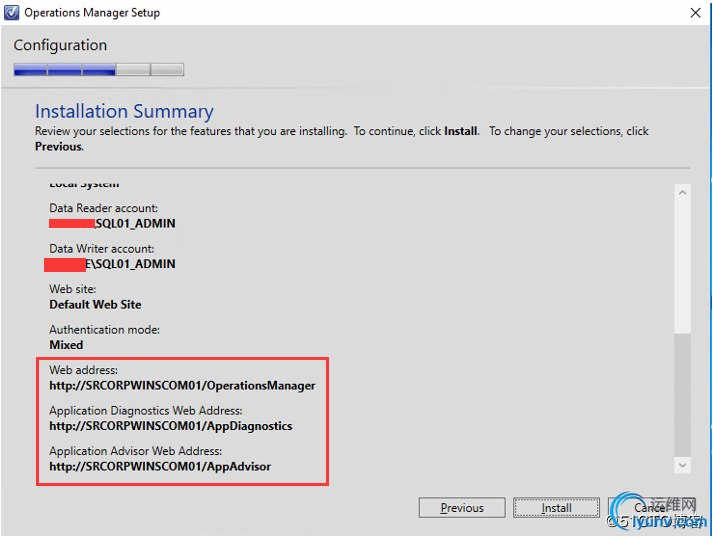The width and height of the screenshot is (713, 538).
Task: Click the summary vertical scrollbar thumb
Action: 682,395
